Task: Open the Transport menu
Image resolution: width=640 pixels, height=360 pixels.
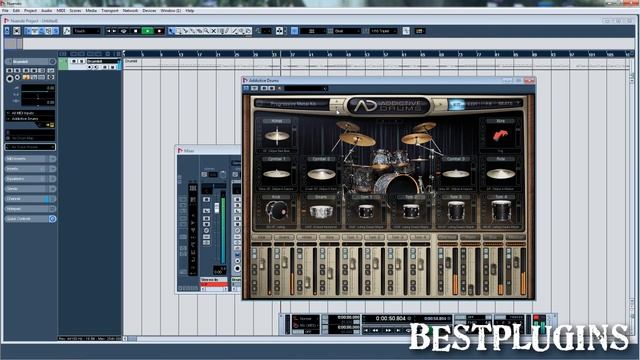Action: coord(110,11)
